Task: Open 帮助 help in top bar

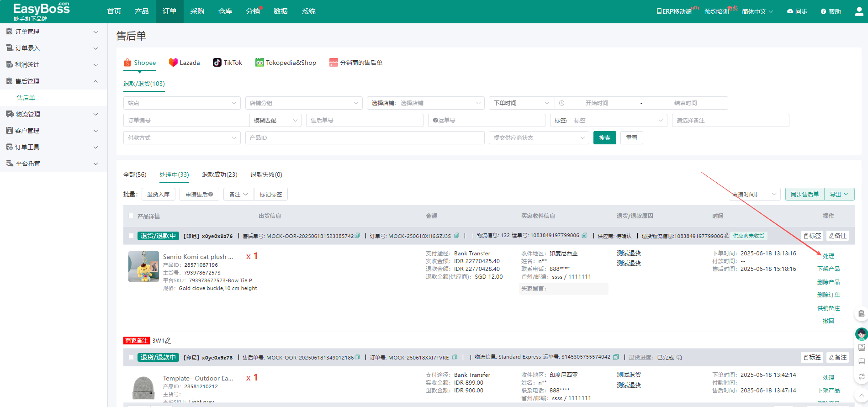Action: pyautogui.click(x=831, y=11)
